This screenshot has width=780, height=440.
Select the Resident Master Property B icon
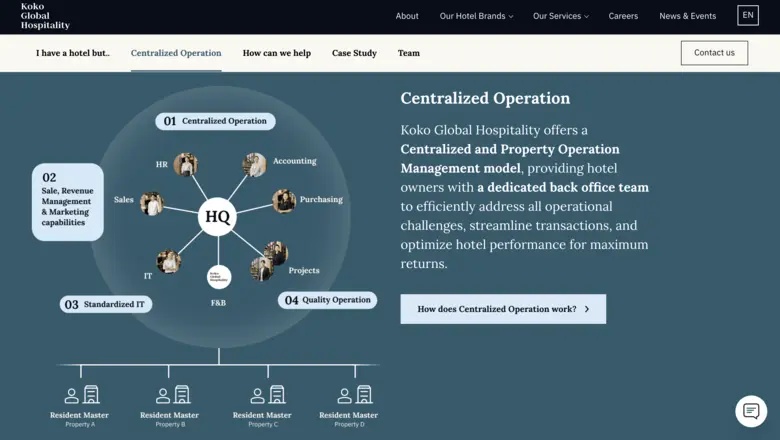click(x=169, y=395)
